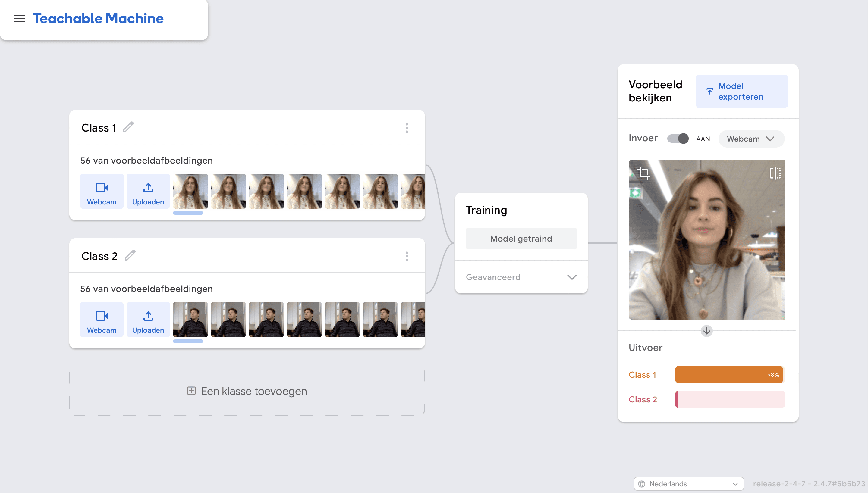Viewport: 868px width, 493px height.
Task: Click Uploaden button in Class 2
Action: coord(148,320)
